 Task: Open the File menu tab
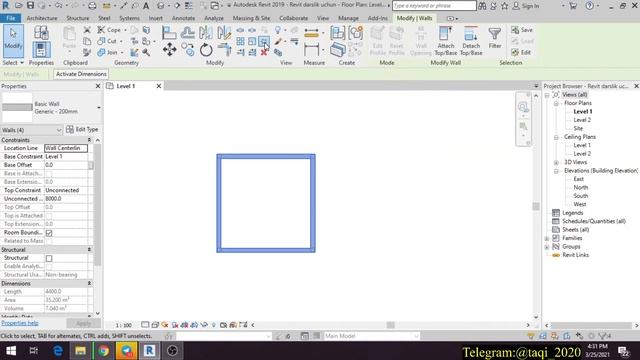[11, 18]
